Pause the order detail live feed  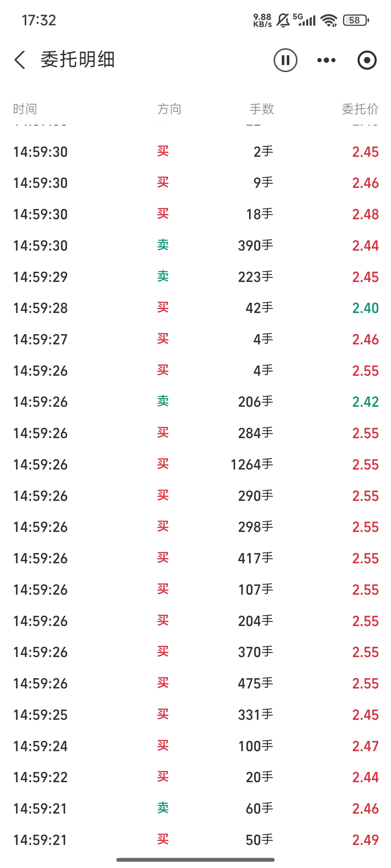pyautogui.click(x=285, y=60)
